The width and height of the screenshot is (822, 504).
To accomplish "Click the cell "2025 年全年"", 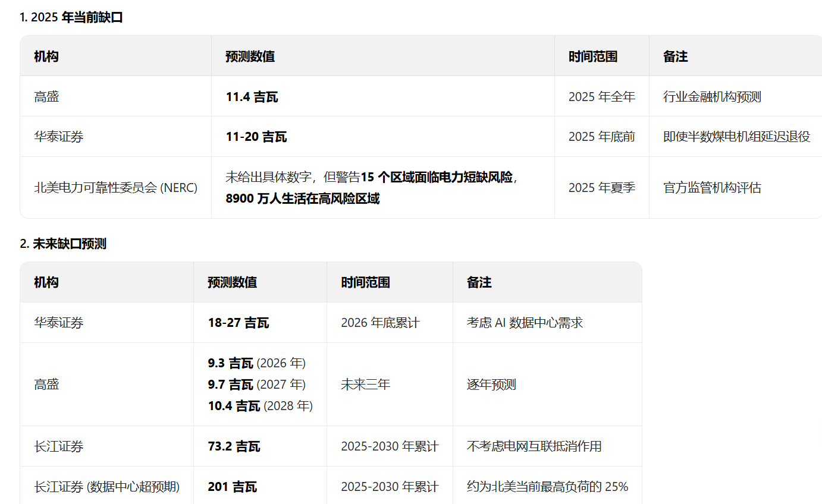I will [602, 97].
